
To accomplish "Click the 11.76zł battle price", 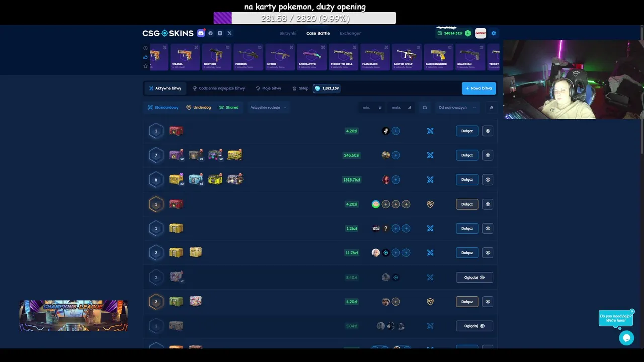I will 352,253.
